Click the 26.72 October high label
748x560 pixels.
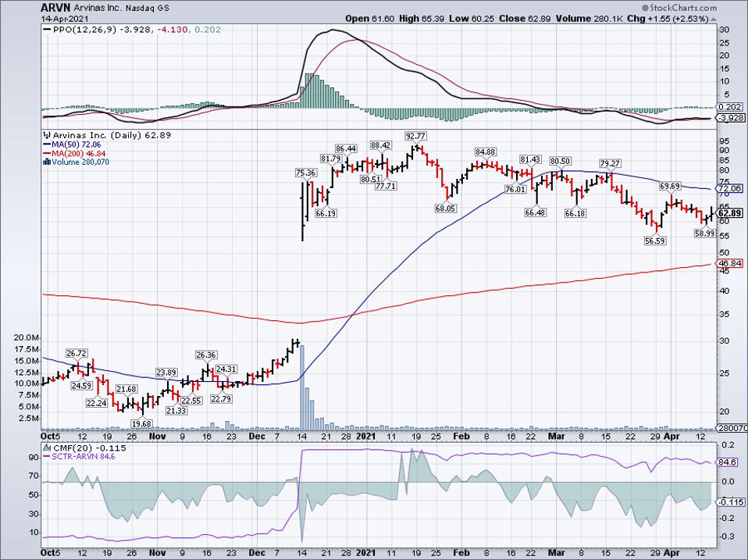[77, 354]
